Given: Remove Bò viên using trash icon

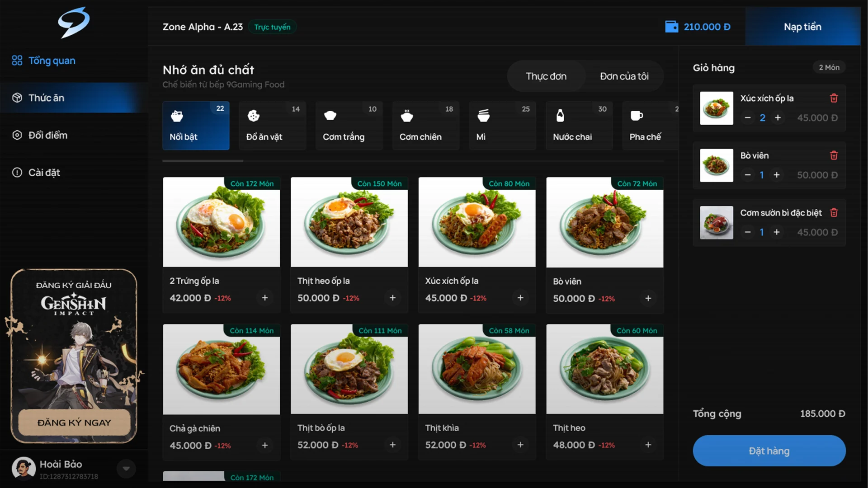Looking at the screenshot, I should click(x=834, y=155).
